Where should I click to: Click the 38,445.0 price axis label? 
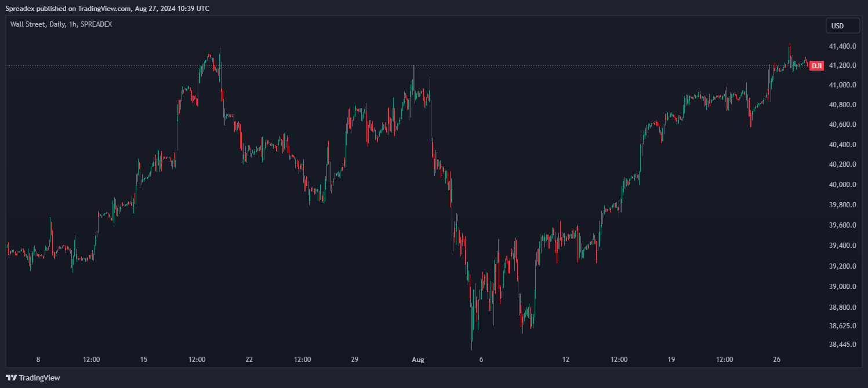pyautogui.click(x=843, y=345)
